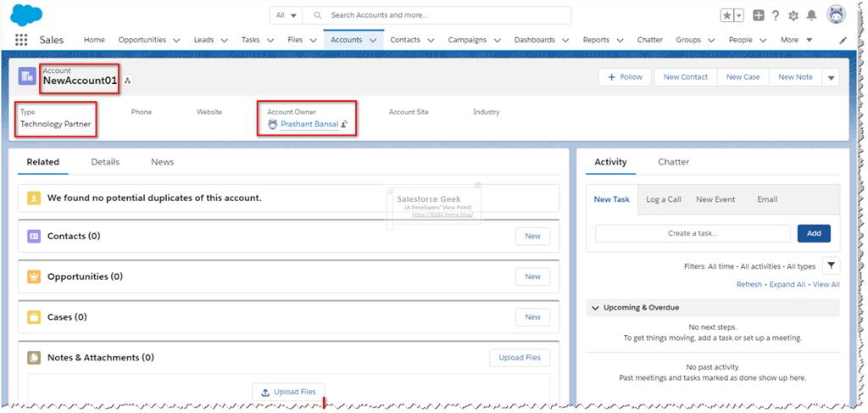Switch to the News tab
The image size is (868, 413).
click(x=162, y=162)
